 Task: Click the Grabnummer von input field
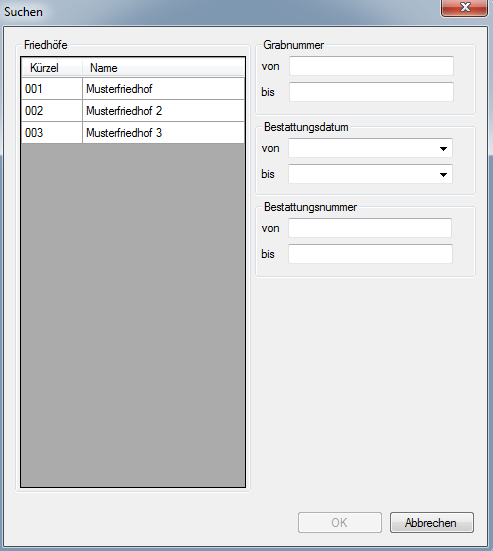pos(371,66)
